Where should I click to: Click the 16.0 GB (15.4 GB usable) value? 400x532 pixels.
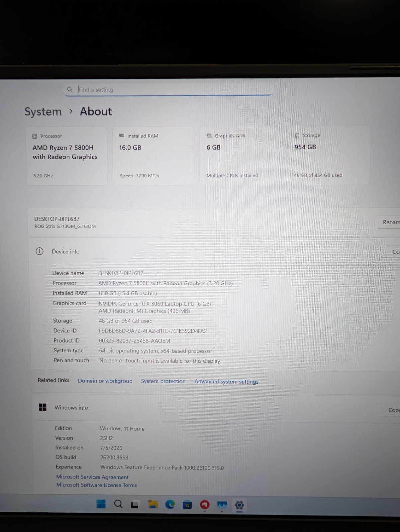point(128,293)
